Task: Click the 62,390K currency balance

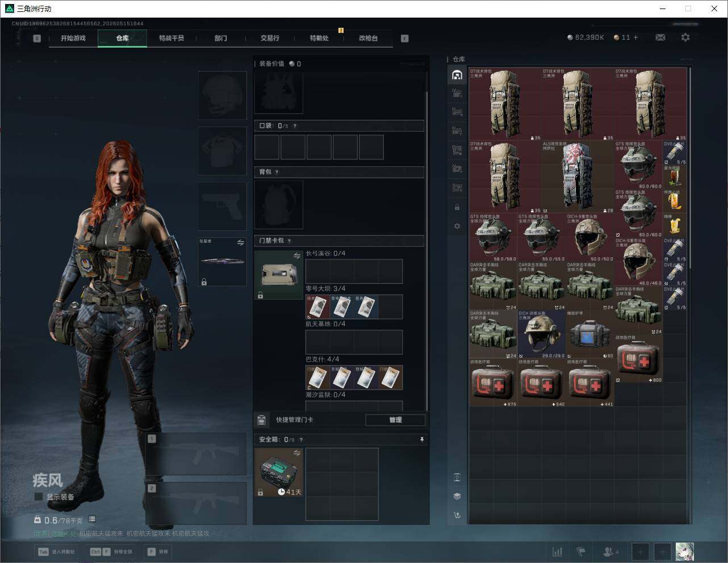Action: (x=585, y=37)
